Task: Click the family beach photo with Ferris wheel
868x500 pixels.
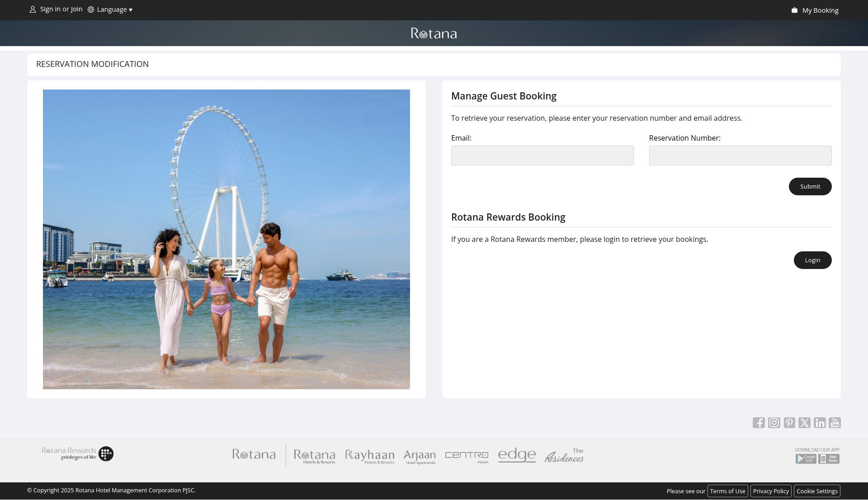Action: coord(226,239)
